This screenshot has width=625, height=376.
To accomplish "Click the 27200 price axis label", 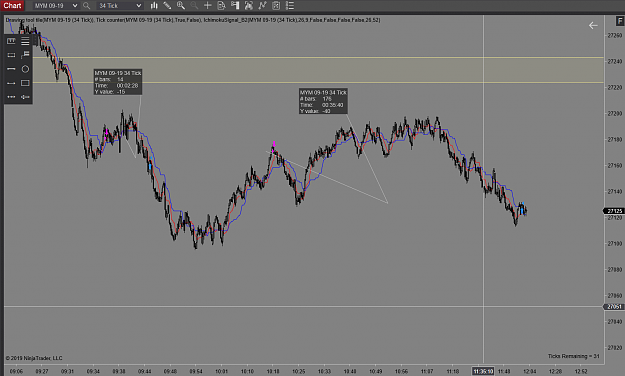I will click(x=615, y=114).
